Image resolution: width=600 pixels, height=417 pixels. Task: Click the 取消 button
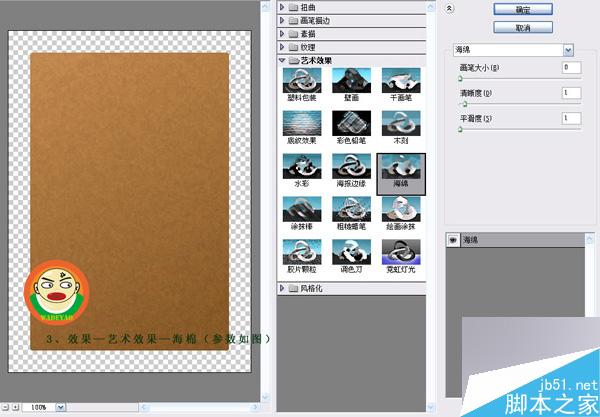point(523,28)
